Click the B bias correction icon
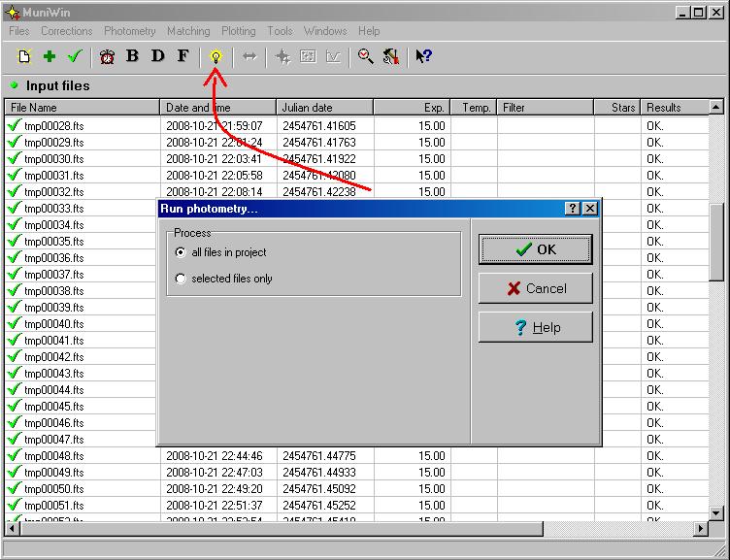This screenshot has height=560, width=730. [133, 56]
